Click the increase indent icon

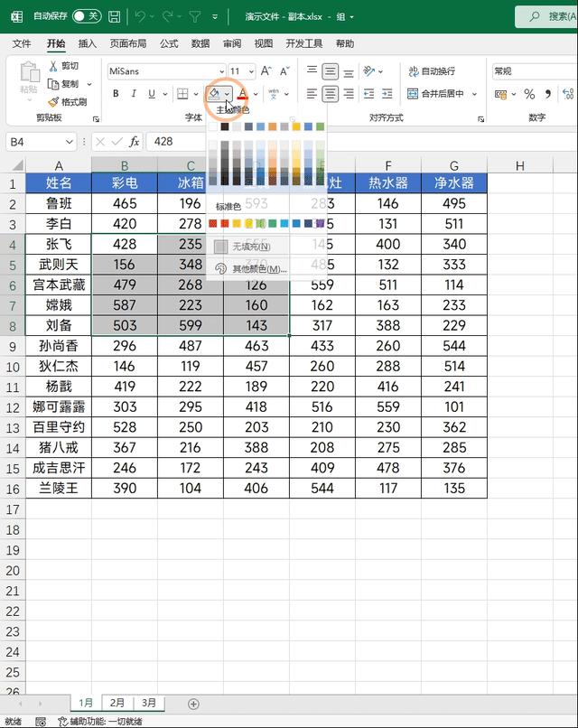tap(387, 94)
